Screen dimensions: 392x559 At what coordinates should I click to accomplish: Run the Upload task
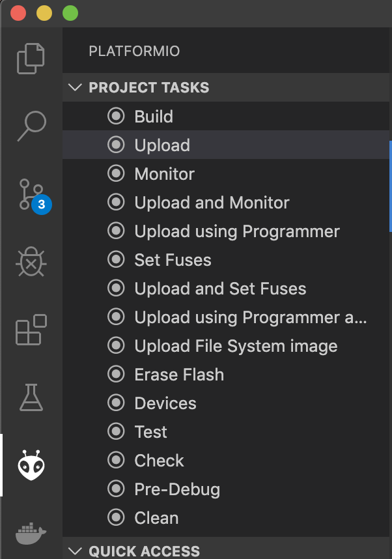click(x=226, y=145)
